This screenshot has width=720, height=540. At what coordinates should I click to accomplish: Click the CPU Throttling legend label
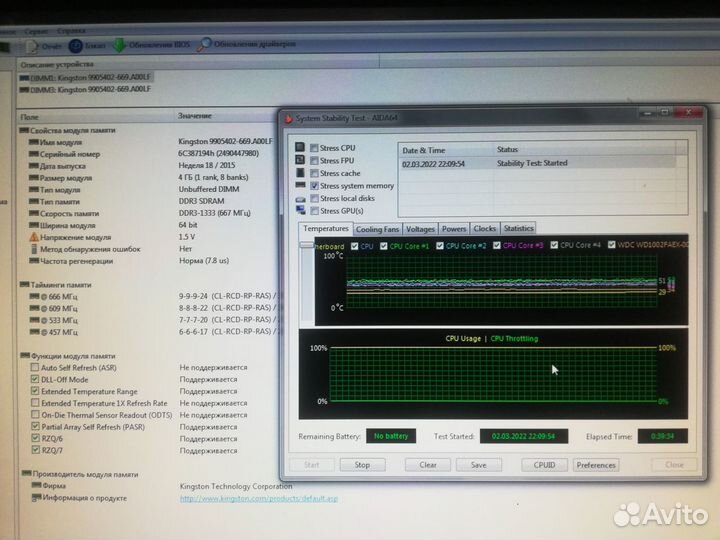(514, 338)
